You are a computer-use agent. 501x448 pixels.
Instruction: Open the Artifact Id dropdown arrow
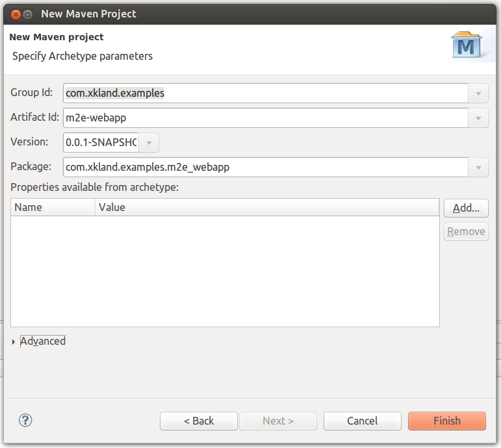pos(478,118)
